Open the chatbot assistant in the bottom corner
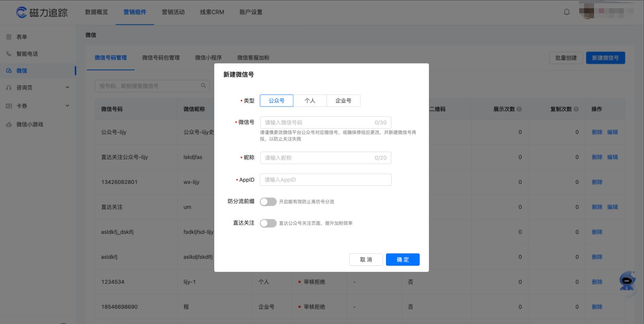The height and width of the screenshot is (324, 644). pos(626,281)
